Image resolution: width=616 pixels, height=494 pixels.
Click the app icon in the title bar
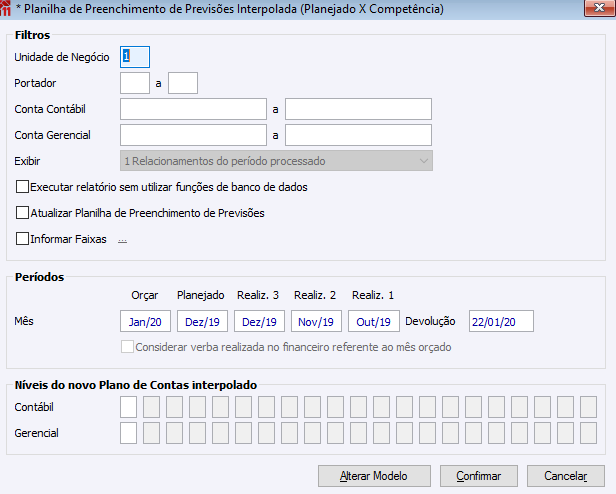(5, 8)
